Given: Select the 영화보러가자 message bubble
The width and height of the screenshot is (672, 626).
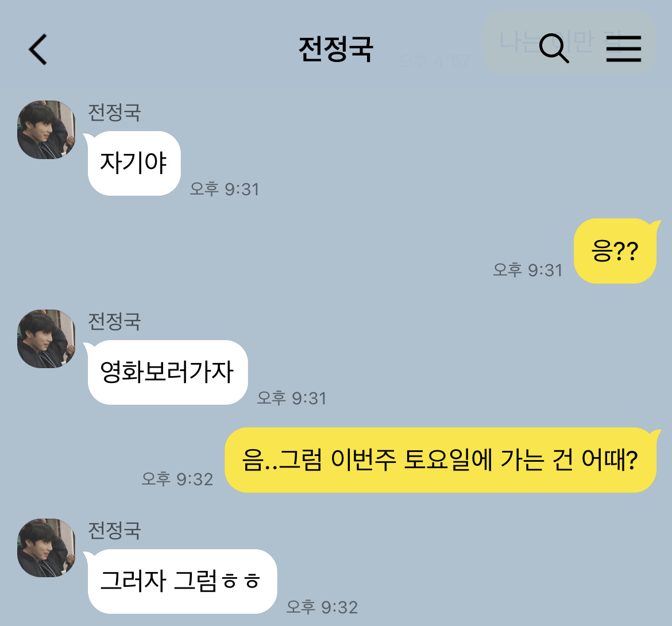Looking at the screenshot, I should 167,372.
